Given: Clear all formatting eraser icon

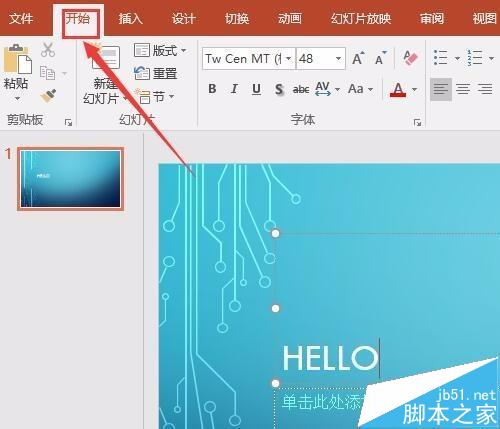Looking at the screenshot, I should (x=410, y=58).
